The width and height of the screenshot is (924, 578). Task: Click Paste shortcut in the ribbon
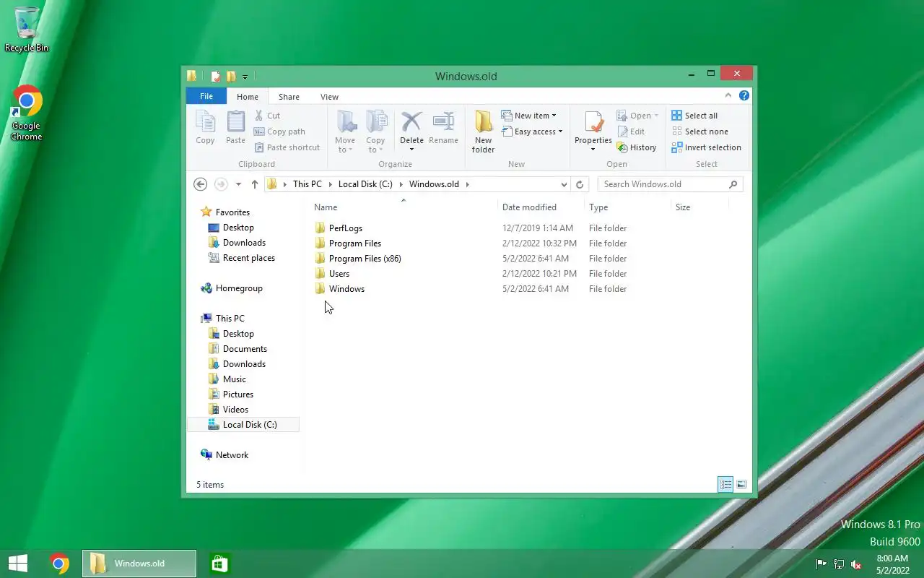click(287, 147)
